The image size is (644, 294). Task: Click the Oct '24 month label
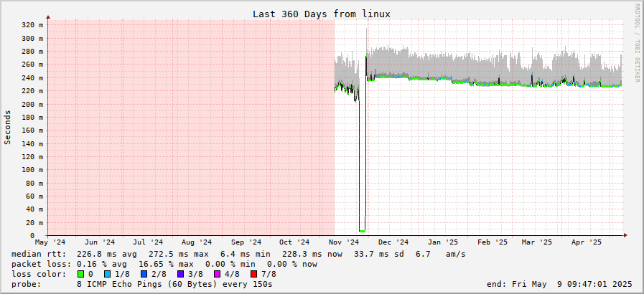pyautogui.click(x=295, y=242)
